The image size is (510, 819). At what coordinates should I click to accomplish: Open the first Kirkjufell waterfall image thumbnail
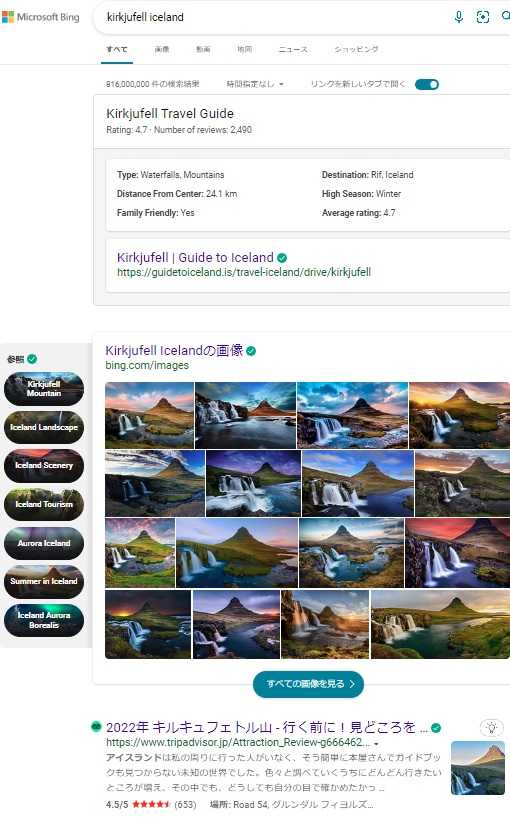pyautogui.click(x=149, y=415)
